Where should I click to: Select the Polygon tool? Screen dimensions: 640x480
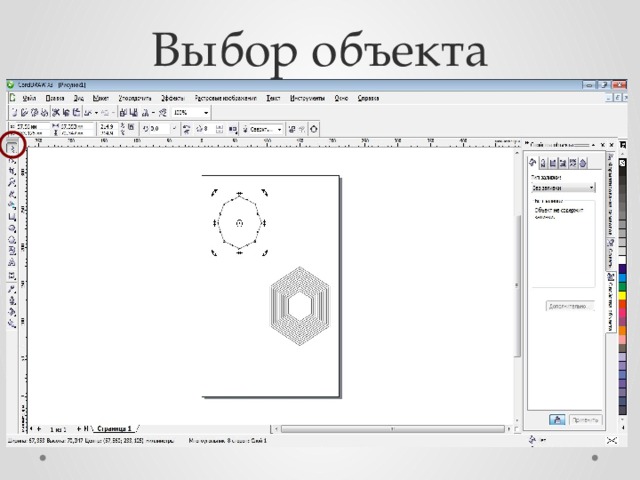click(x=12, y=239)
